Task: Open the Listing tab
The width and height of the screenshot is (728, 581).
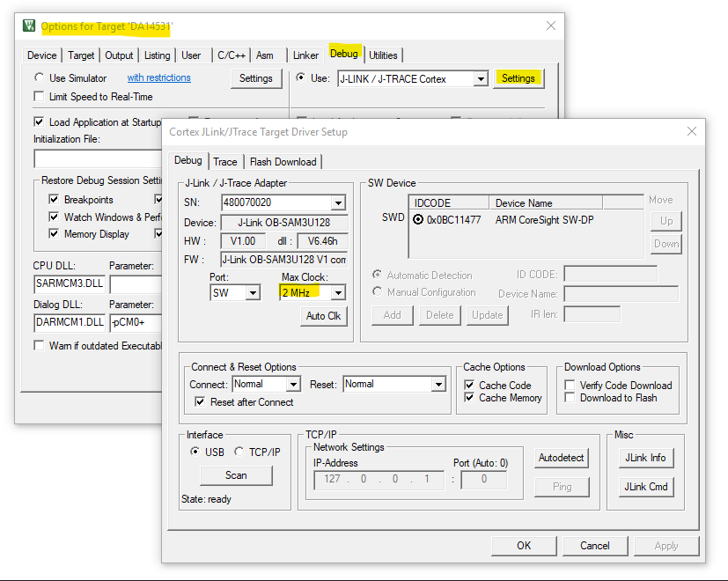Action: pyautogui.click(x=157, y=55)
